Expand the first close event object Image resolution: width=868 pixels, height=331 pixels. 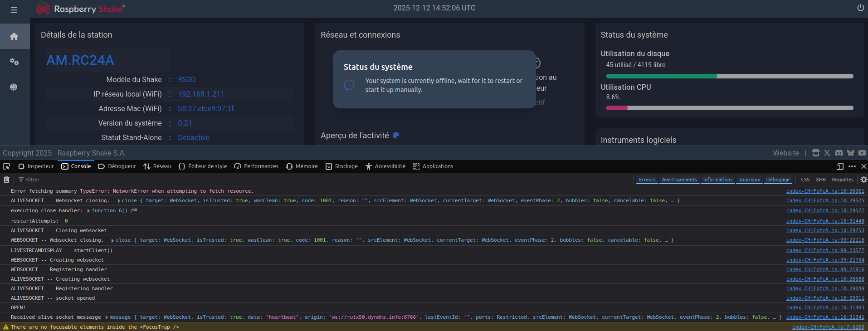(x=119, y=201)
